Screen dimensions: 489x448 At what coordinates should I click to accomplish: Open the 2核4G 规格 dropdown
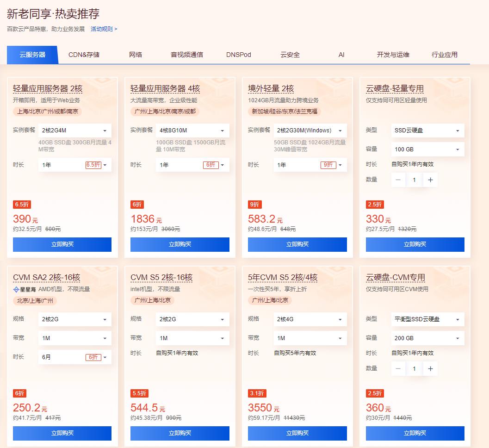[310, 319]
